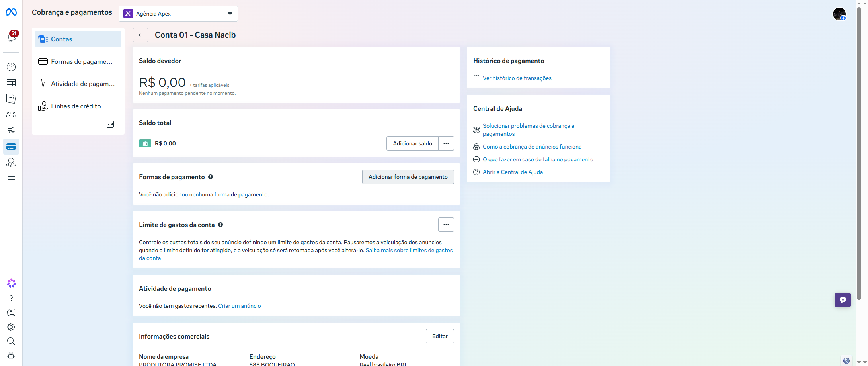Click the Histórico de pagamento heading
This screenshot has height=366, width=868.
[x=509, y=61]
